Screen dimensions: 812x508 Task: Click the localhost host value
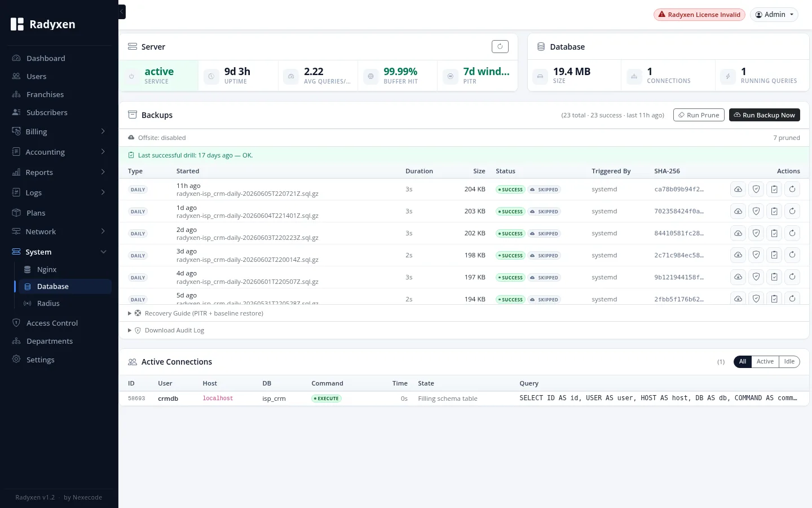click(x=218, y=398)
